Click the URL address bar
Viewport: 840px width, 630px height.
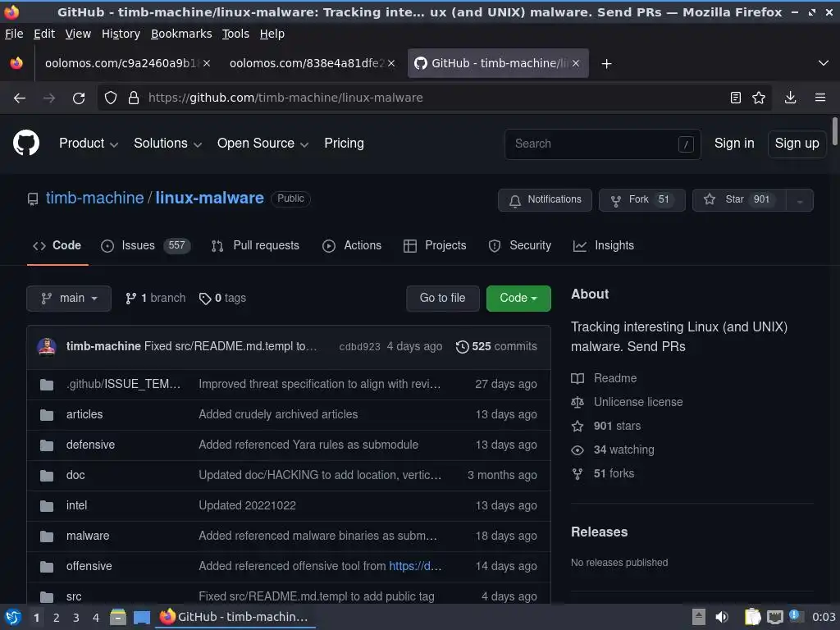click(434, 98)
